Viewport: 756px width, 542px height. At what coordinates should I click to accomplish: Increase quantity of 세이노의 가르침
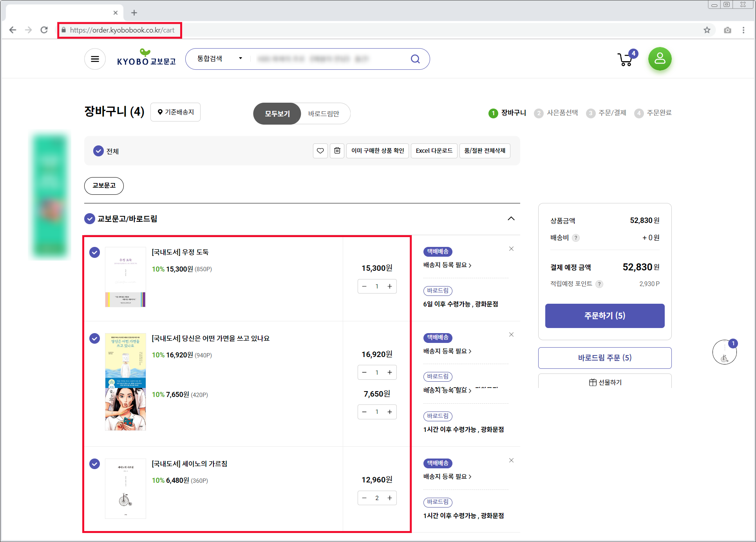[x=390, y=498]
